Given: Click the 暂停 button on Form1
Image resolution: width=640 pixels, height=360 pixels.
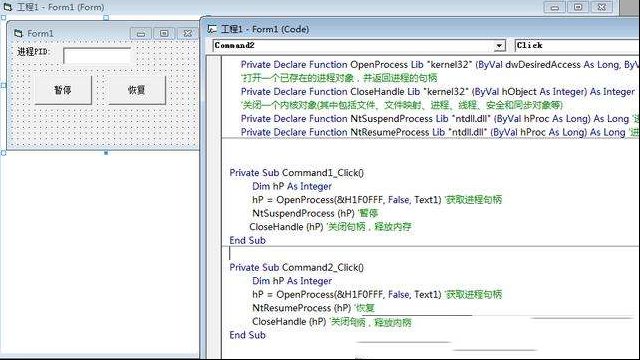Looking at the screenshot, I should coord(63,90).
